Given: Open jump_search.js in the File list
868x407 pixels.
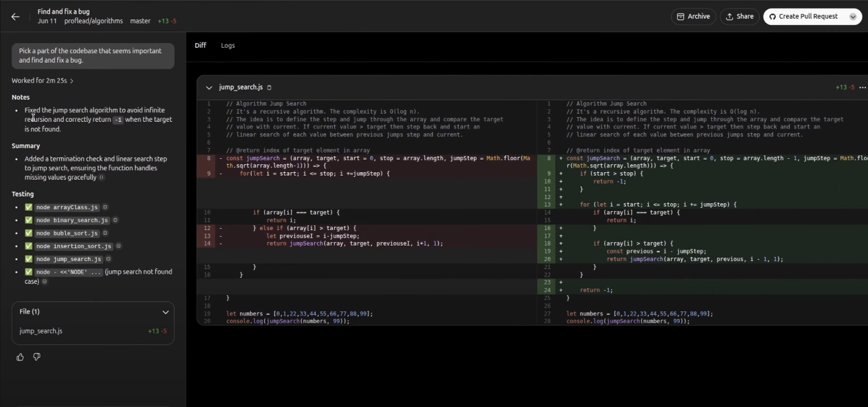Looking at the screenshot, I should point(93,331).
